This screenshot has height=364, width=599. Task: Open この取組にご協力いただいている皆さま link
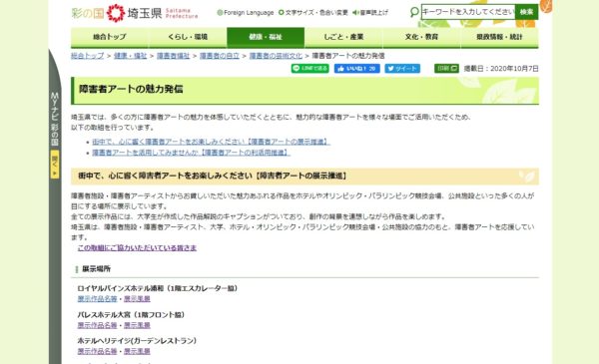[x=137, y=248]
